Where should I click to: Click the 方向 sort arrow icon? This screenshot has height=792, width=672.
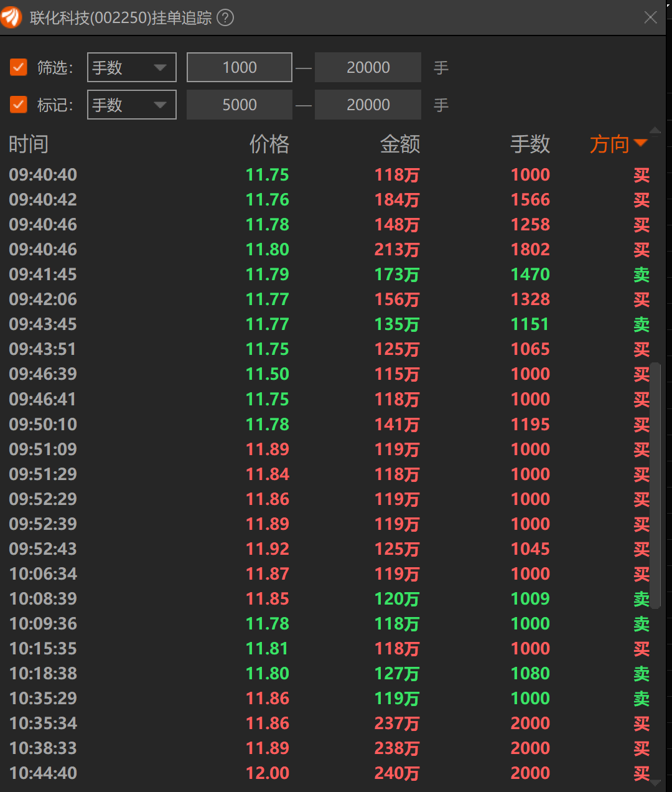coord(640,144)
